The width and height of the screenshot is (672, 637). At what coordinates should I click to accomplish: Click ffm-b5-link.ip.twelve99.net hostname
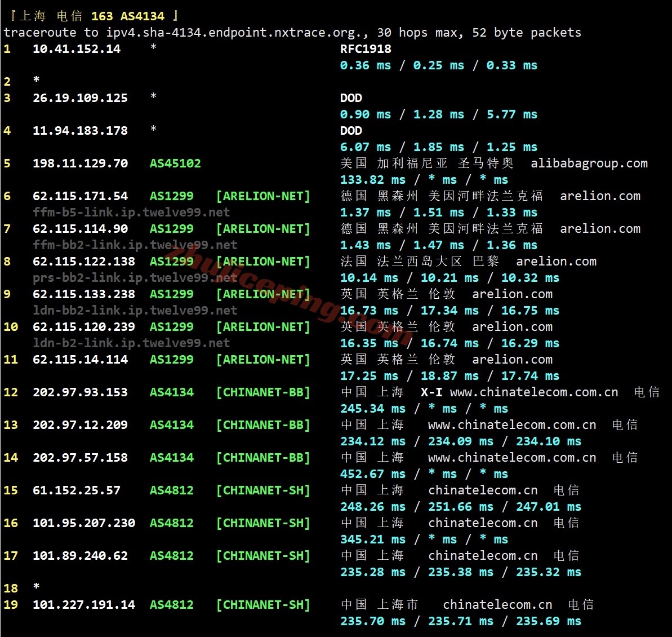click(131, 213)
